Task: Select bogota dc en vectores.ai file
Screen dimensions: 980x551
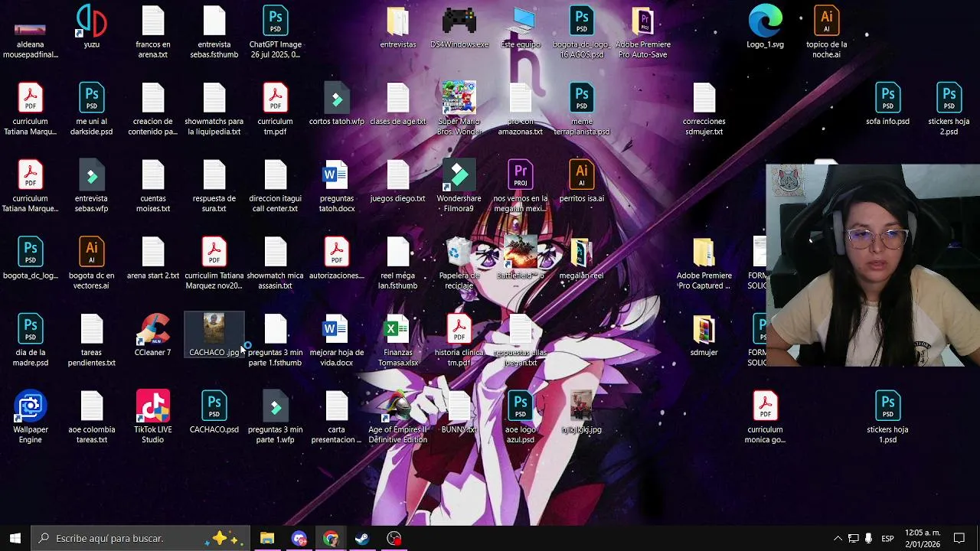Action: tap(91, 262)
